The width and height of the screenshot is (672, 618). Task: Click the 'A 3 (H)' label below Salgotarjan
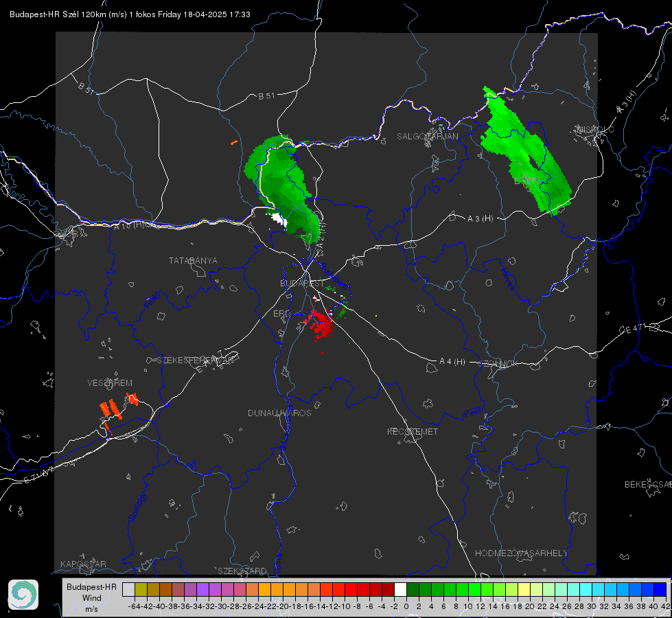coord(480,219)
